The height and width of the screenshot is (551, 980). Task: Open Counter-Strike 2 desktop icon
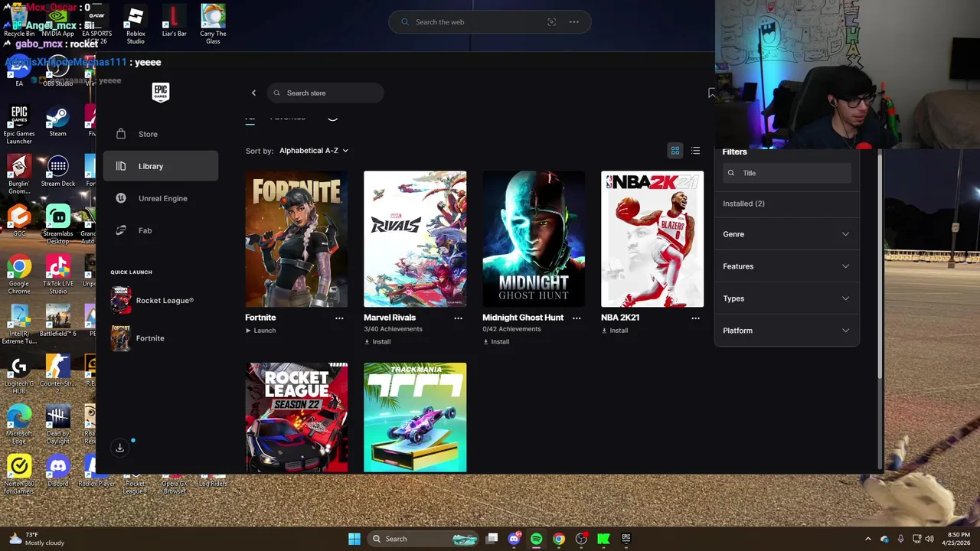tap(57, 375)
